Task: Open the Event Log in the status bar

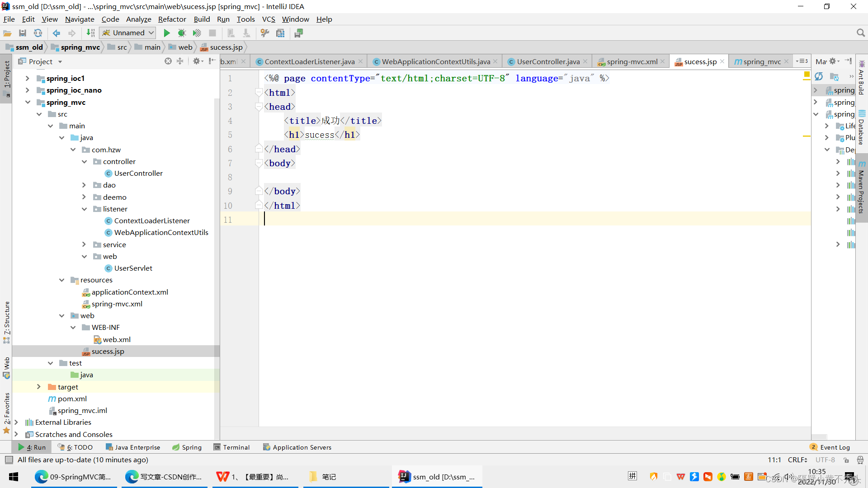Action: [835, 447]
